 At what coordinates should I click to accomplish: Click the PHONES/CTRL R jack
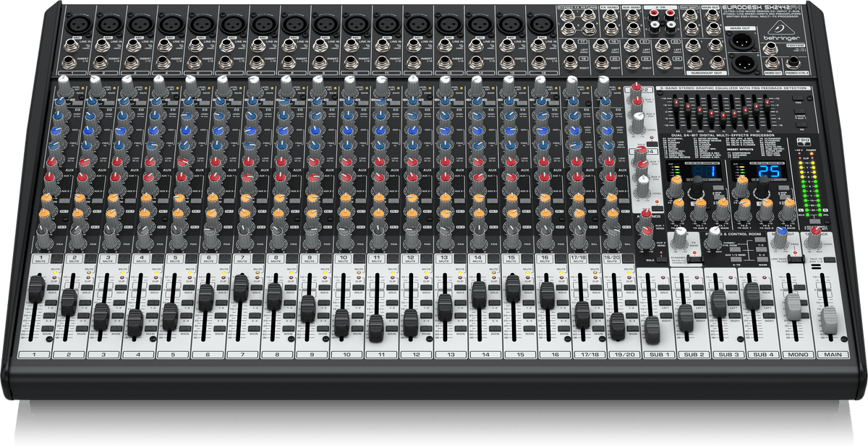[x=793, y=63]
